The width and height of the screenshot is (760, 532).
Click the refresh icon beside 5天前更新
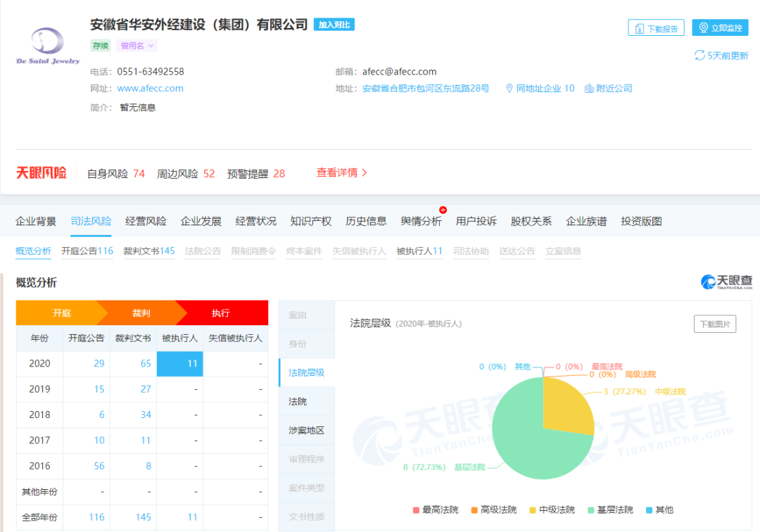point(699,56)
